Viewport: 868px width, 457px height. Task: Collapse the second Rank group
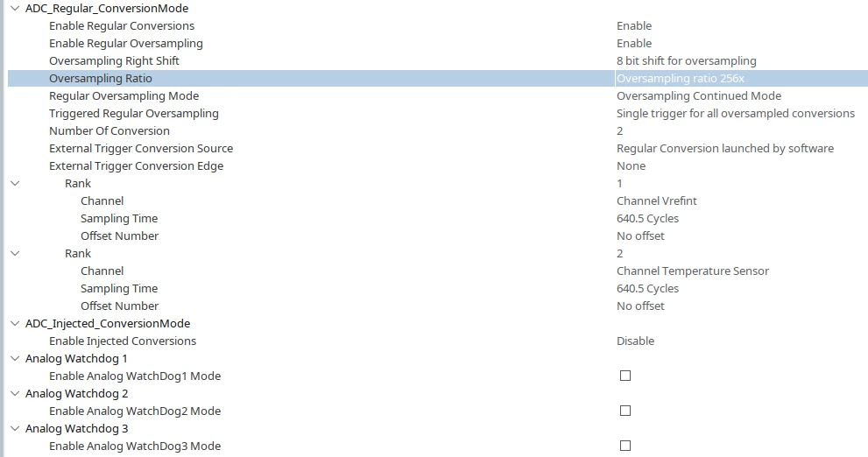point(15,253)
